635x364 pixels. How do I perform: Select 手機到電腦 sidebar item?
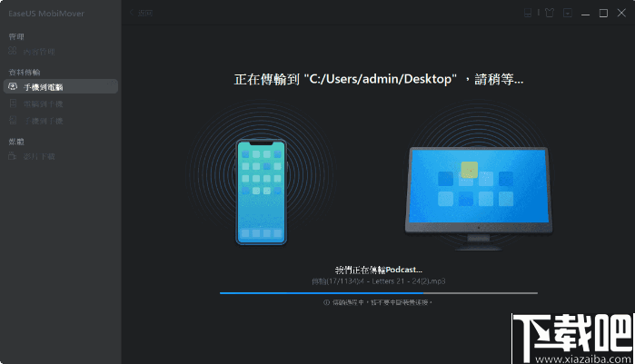coord(61,86)
